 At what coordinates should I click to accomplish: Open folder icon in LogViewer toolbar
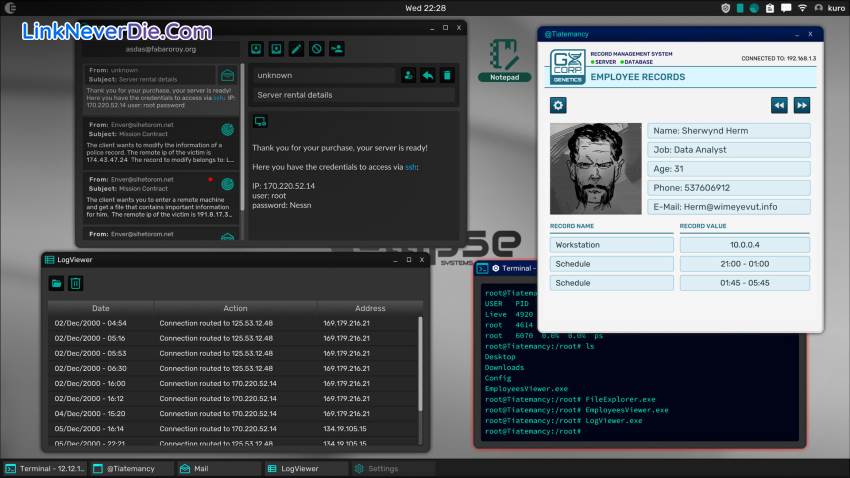click(56, 284)
